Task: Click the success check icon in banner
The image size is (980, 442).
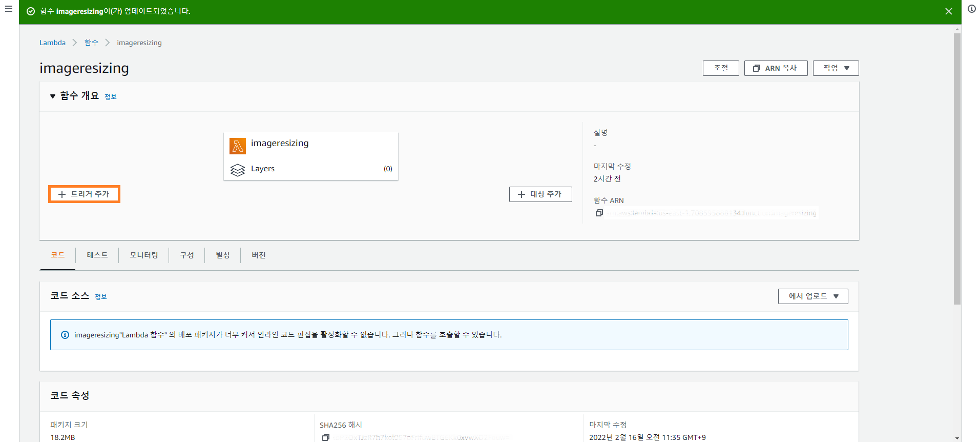Action: tap(31, 11)
